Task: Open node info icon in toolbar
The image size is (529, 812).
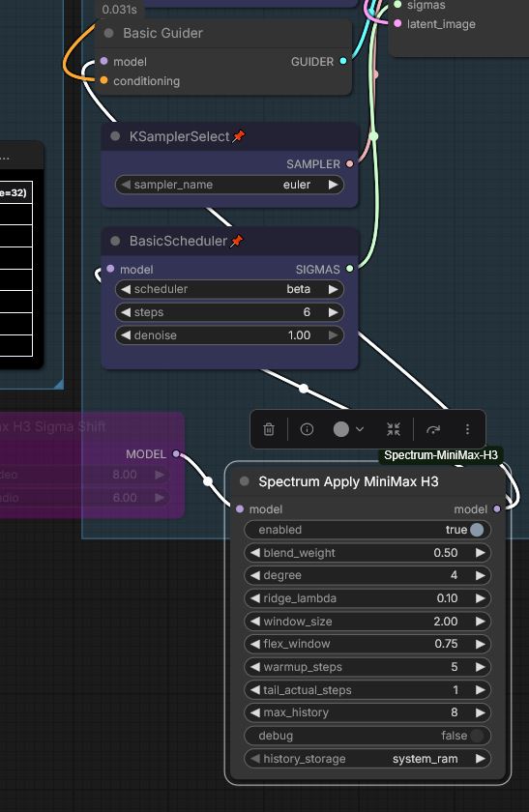Action: [307, 429]
